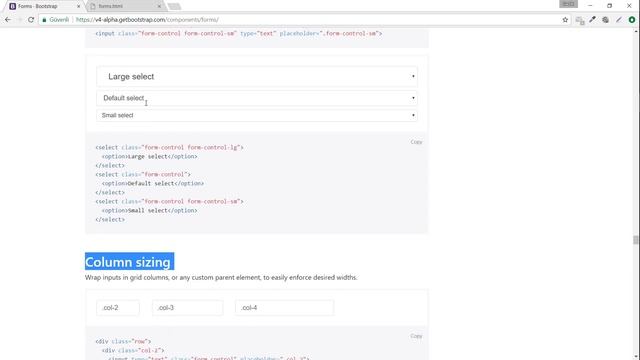The width and height of the screenshot is (640, 360).
Task: Focus the .col-4 input field
Action: (284, 308)
